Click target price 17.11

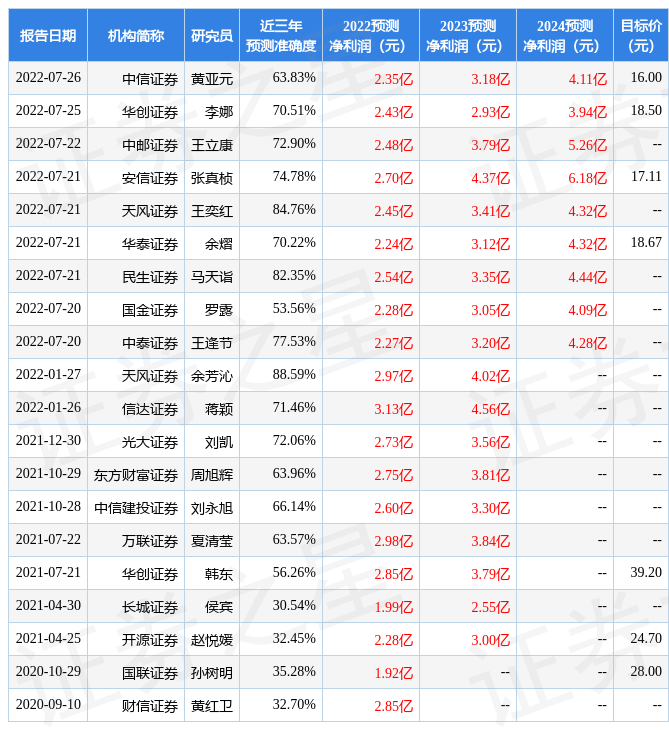[x=646, y=176]
